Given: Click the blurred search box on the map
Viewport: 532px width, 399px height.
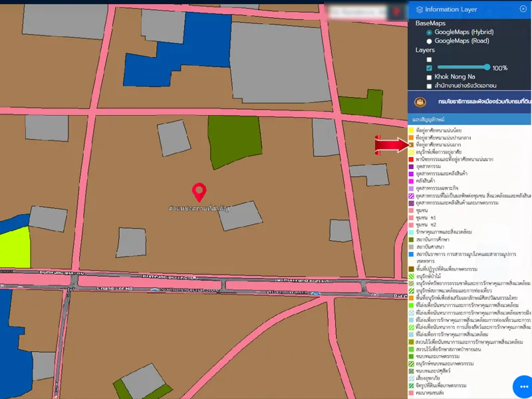Looking at the screenshot, I should [x=357, y=11].
